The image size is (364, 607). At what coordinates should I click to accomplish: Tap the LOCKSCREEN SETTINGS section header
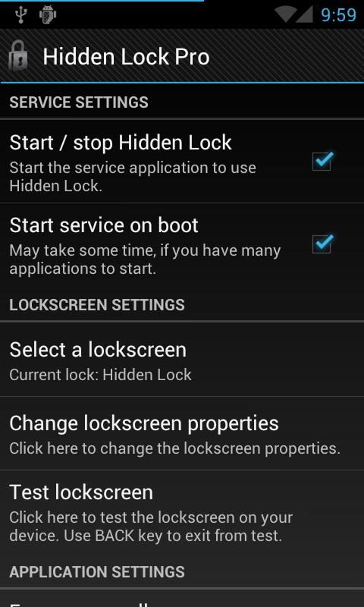97,305
